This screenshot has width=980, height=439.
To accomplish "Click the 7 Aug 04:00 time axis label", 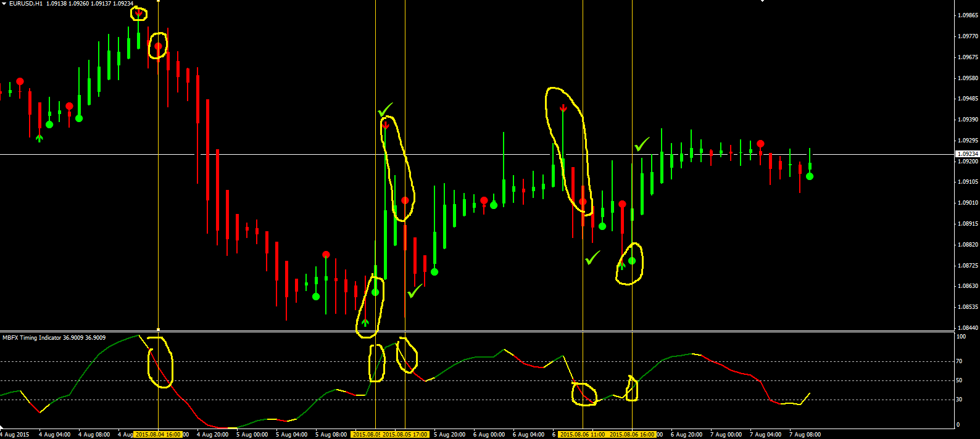I will tap(765, 435).
